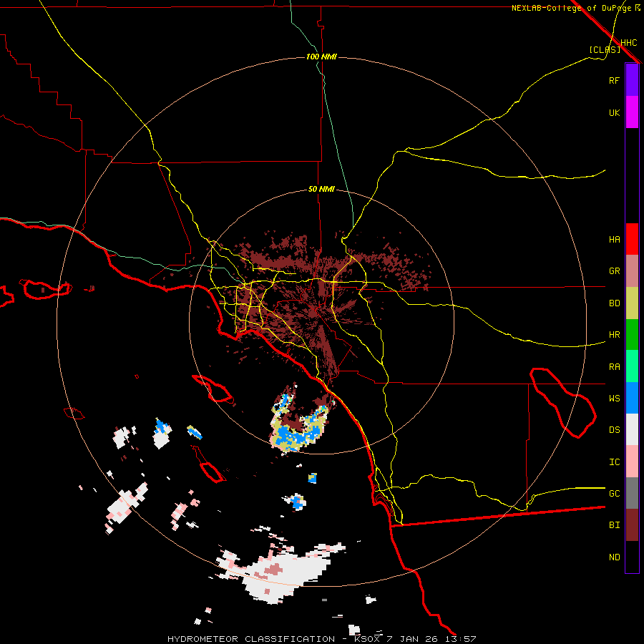
Task: Select the GR legend color block
Action: click(632, 271)
